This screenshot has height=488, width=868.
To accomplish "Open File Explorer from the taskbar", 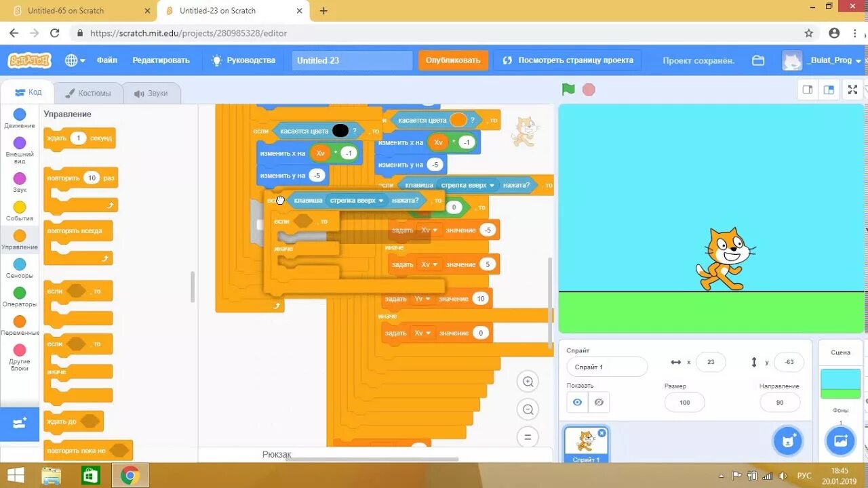I will tap(52, 476).
